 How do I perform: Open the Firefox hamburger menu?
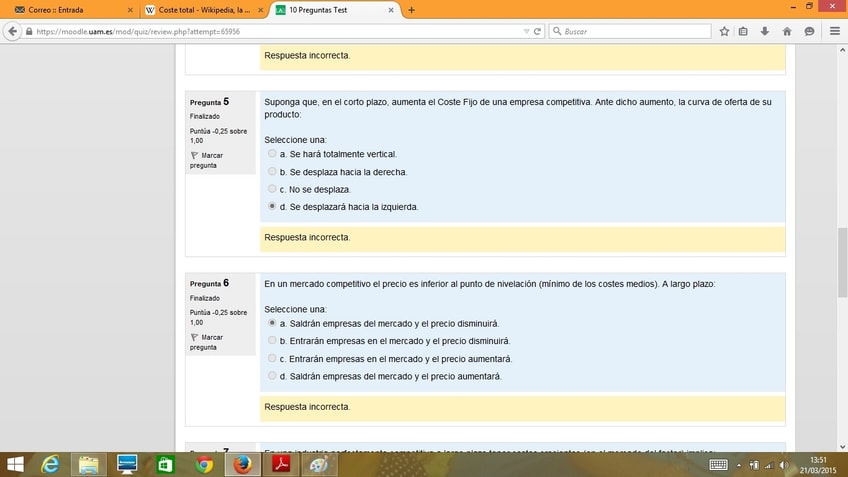tap(834, 31)
